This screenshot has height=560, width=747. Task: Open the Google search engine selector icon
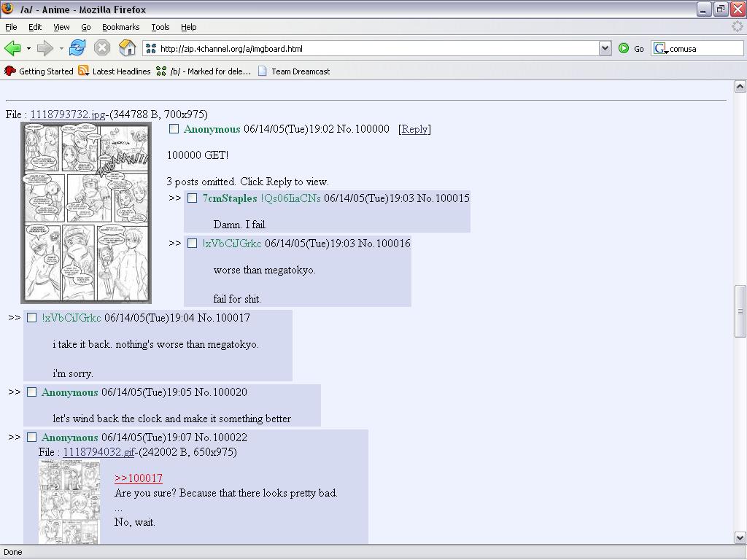tap(660, 48)
